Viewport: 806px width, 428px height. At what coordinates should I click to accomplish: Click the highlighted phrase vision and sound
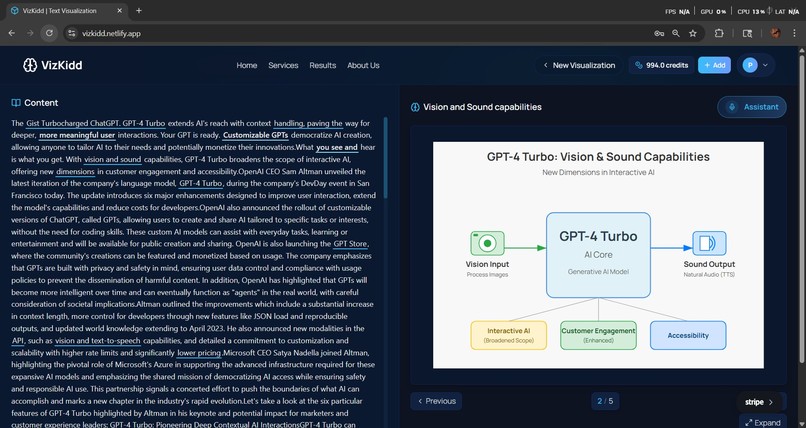coord(113,159)
